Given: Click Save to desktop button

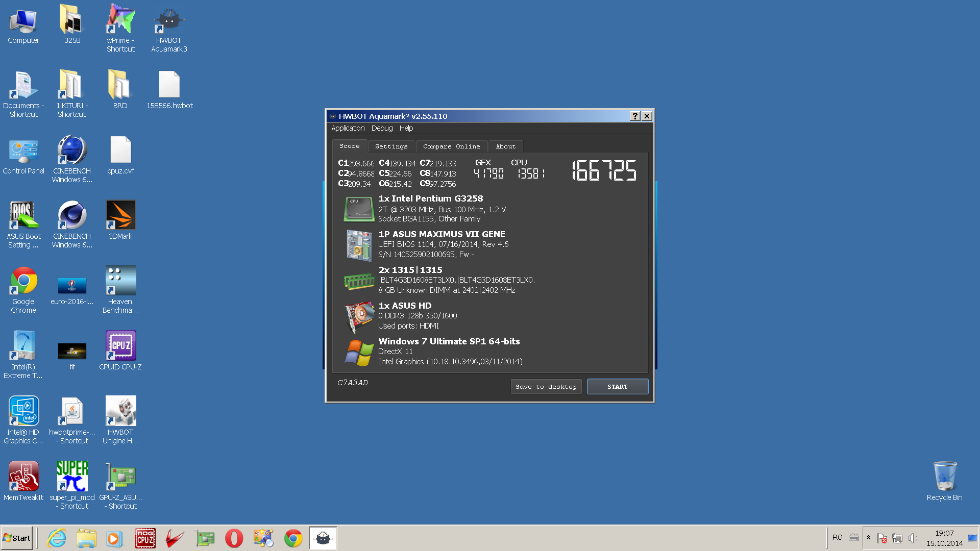Looking at the screenshot, I should (x=546, y=387).
